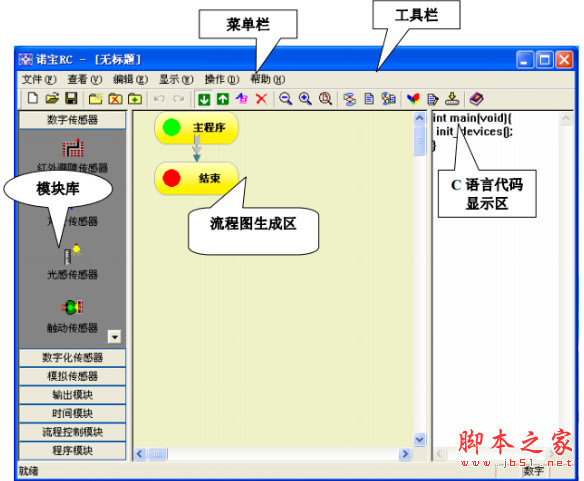Open the 帮助(H) menu

(267, 79)
